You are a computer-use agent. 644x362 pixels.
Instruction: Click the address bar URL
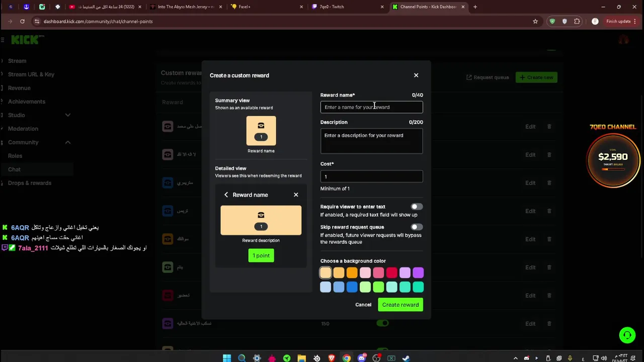[98, 21]
